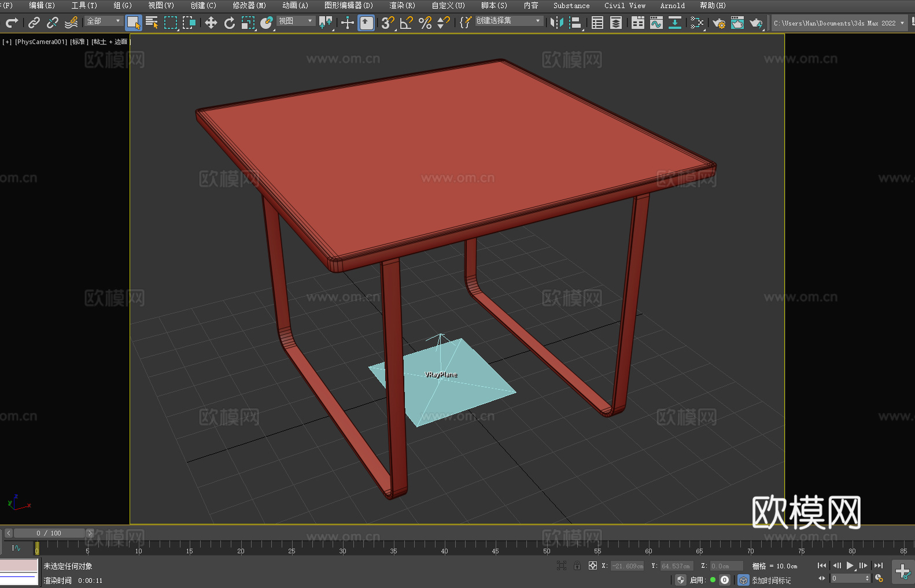Toggle Angle Snap
This screenshot has width=915, height=588.
click(x=407, y=23)
